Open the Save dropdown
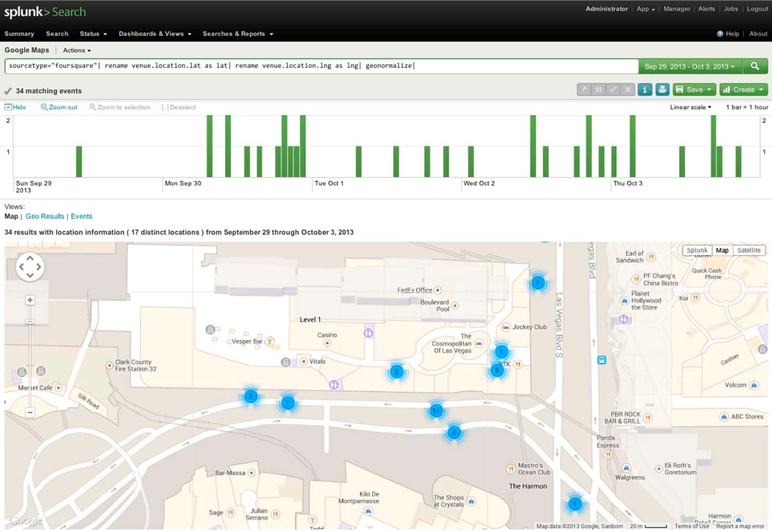The image size is (772, 532). [x=694, y=90]
